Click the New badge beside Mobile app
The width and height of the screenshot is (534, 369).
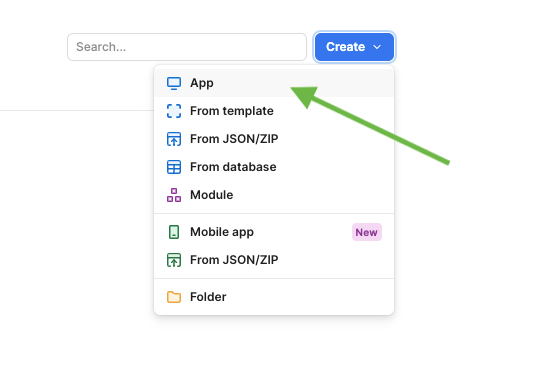[x=367, y=232]
